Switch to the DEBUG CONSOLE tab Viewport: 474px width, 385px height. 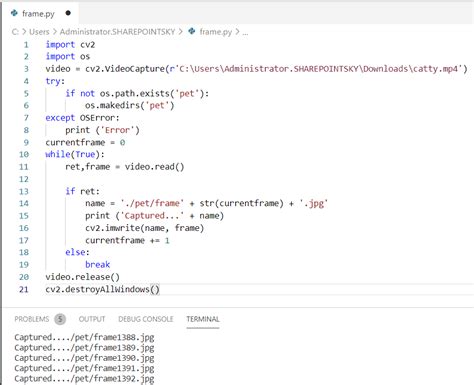pyautogui.click(x=146, y=319)
